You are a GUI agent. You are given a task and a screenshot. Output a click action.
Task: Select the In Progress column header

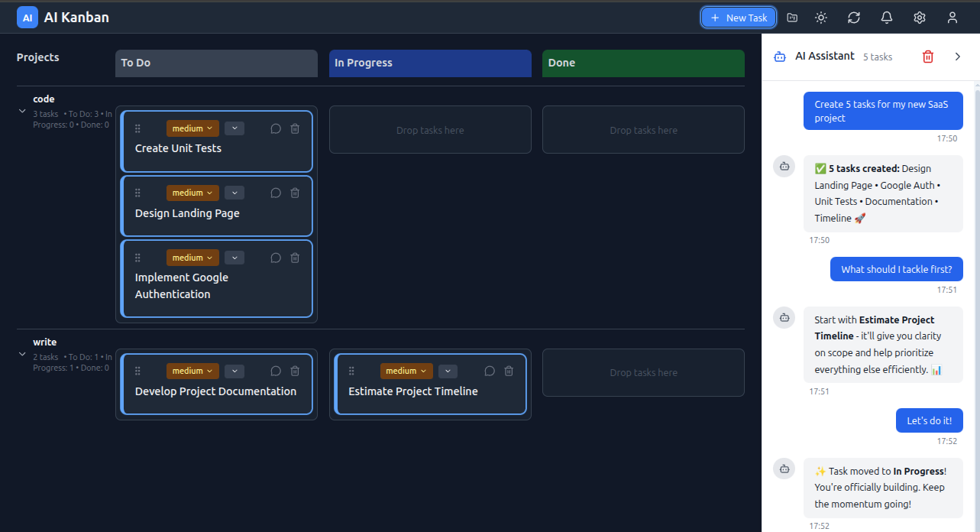(x=429, y=63)
